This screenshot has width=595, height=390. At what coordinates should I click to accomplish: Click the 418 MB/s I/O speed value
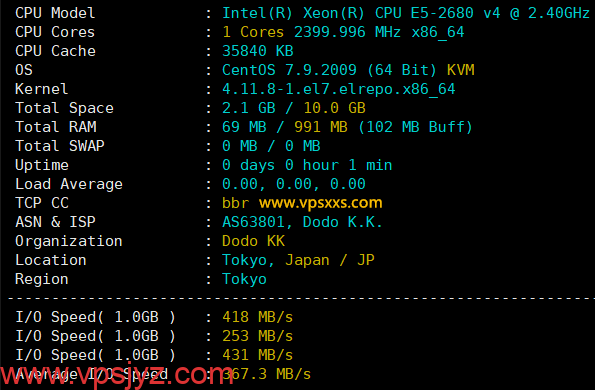coord(258,317)
